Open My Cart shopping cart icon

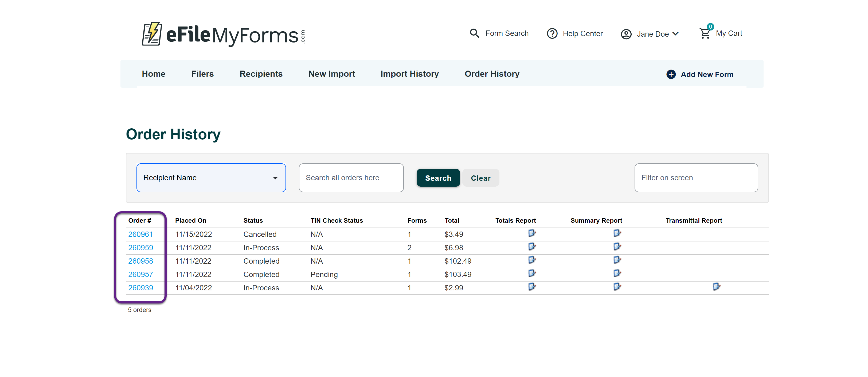pos(706,33)
